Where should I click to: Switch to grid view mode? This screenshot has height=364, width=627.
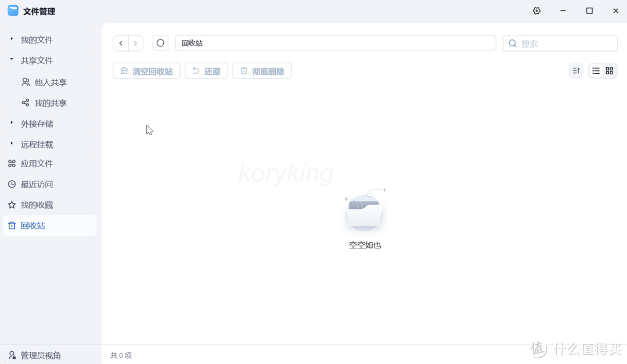(609, 71)
